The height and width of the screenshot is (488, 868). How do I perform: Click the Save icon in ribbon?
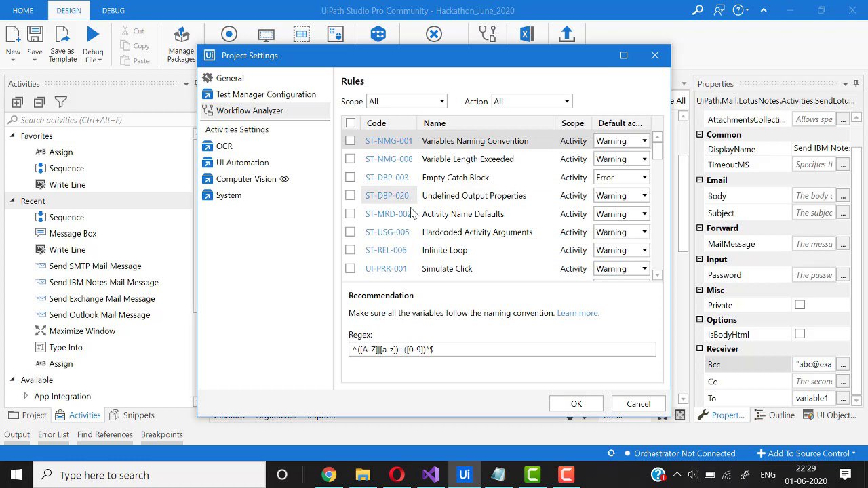point(35,35)
